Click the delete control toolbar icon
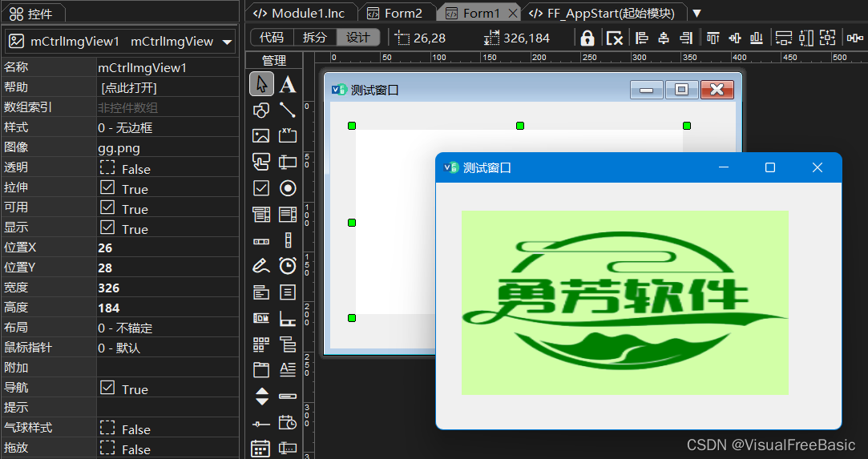Image resolution: width=868 pixels, height=459 pixels. pos(615,38)
